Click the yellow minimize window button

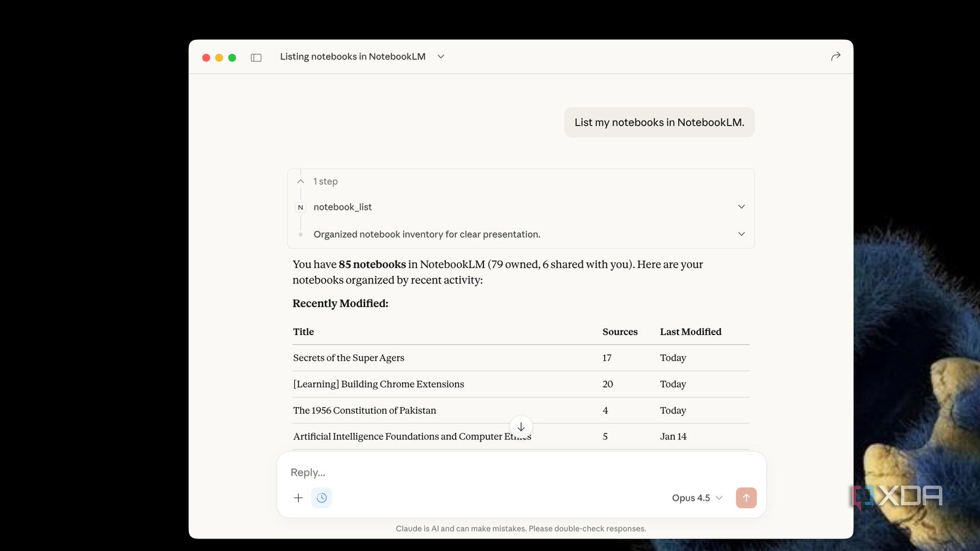(219, 58)
